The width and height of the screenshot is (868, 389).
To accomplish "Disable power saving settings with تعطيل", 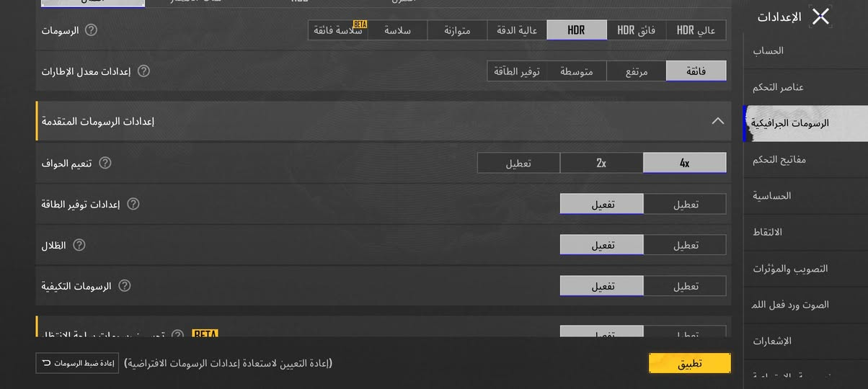I will [685, 204].
